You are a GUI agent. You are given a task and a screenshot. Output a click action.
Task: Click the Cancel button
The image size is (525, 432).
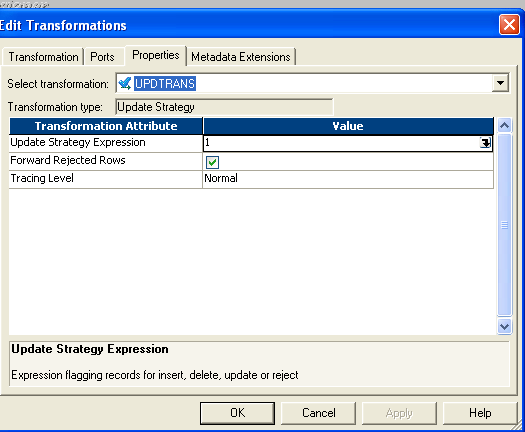click(x=318, y=413)
